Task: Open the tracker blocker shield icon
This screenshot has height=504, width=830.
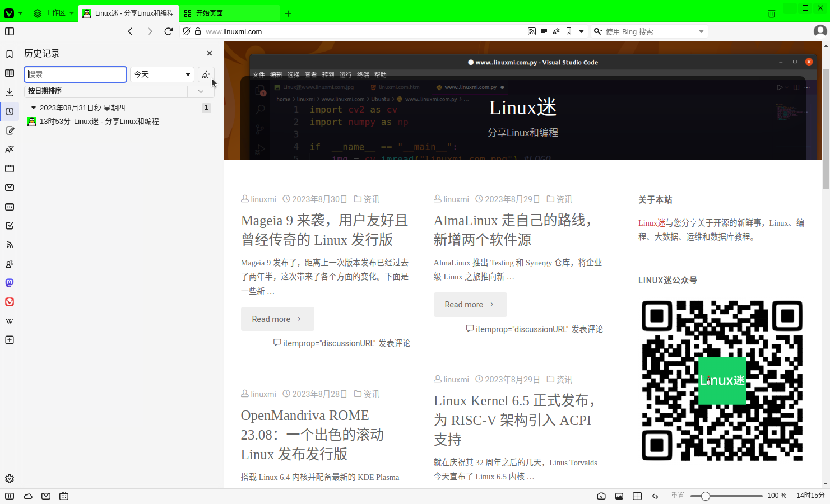Action: coord(187,31)
